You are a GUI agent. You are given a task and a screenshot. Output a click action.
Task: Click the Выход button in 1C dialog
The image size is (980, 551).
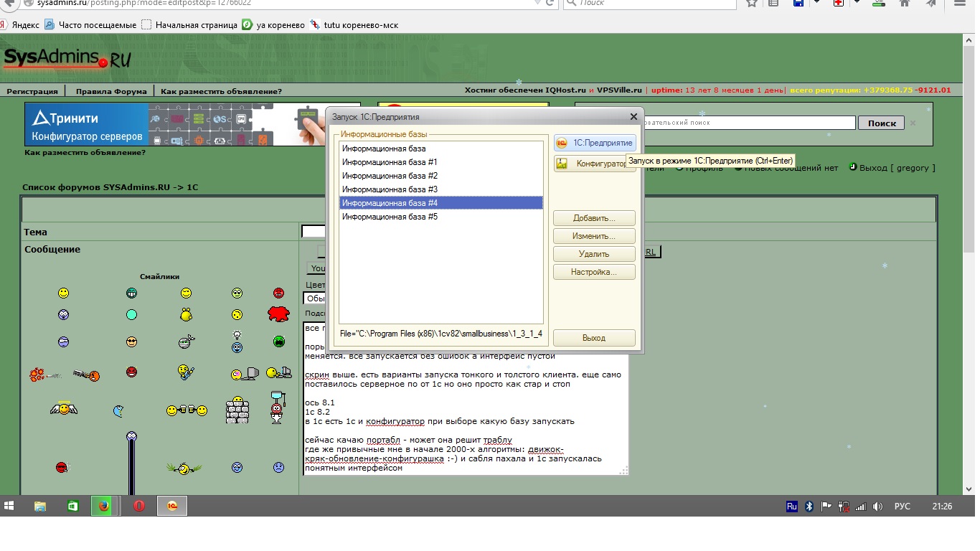click(594, 338)
